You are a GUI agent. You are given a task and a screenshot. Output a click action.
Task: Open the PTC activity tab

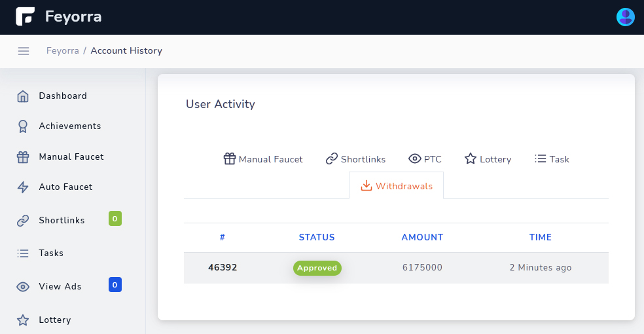425,159
